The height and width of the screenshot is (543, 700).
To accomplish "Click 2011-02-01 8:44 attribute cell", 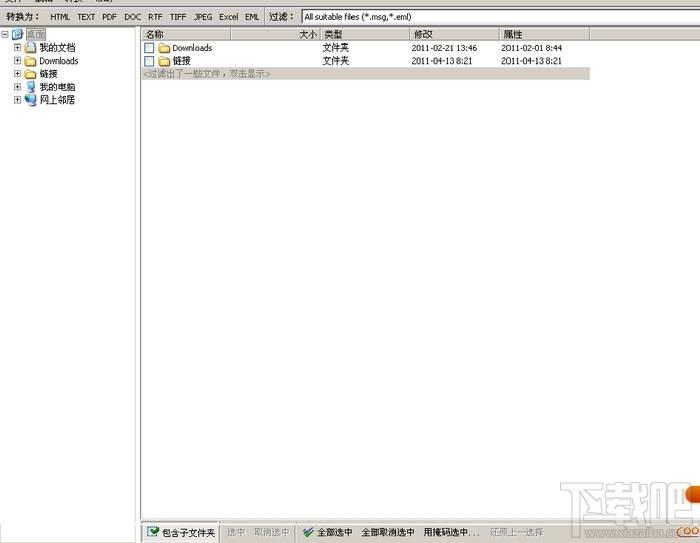I will tap(531, 48).
